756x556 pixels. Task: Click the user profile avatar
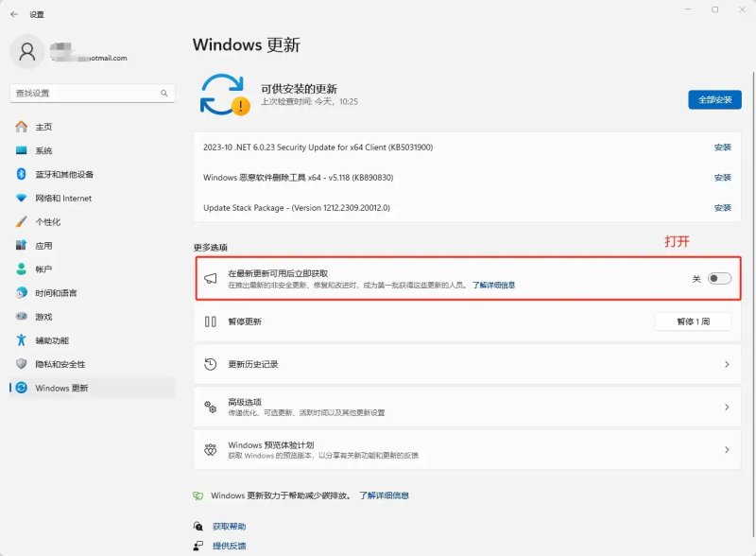[x=27, y=52]
